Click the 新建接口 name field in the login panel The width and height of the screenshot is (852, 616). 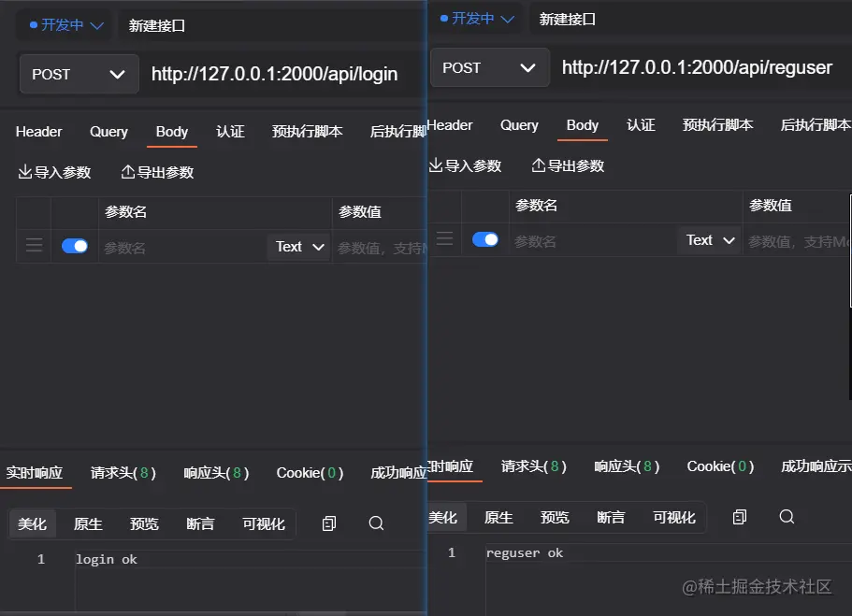pyautogui.click(x=271, y=25)
